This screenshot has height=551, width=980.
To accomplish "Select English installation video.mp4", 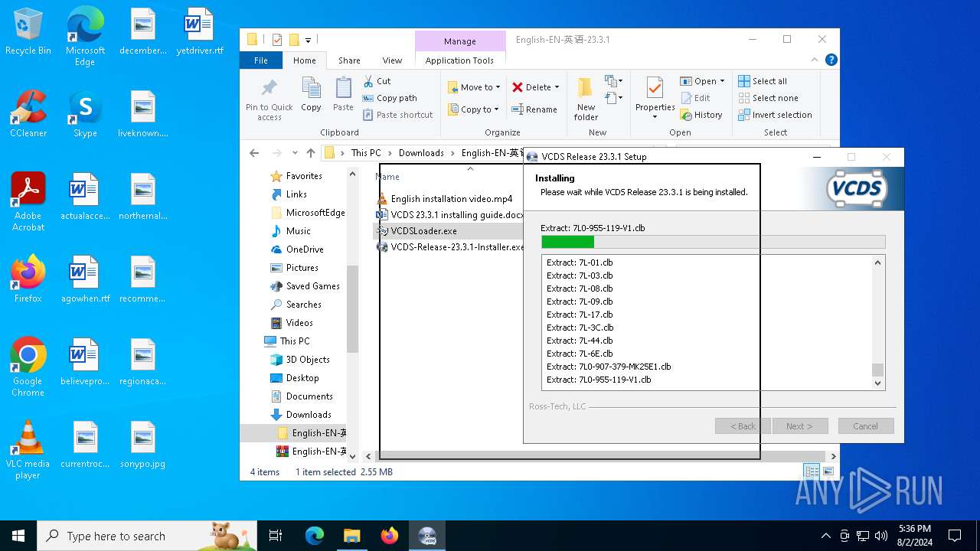I will pos(452,198).
